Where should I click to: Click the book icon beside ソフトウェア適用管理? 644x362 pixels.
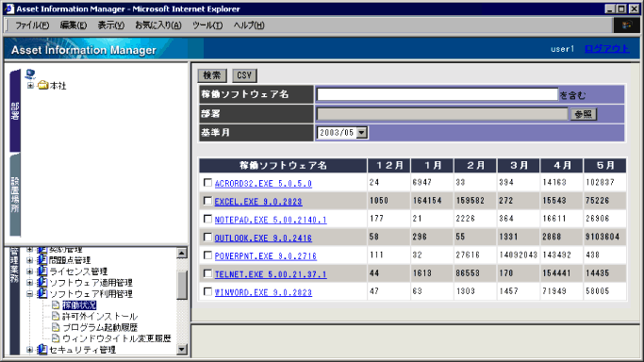(41, 283)
